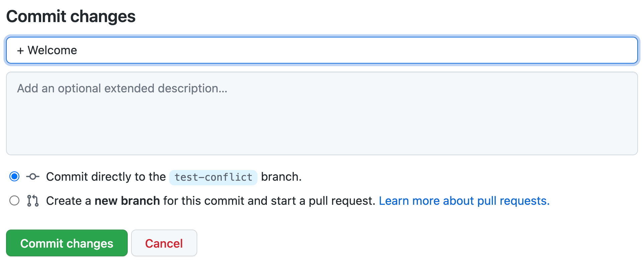Screen dimensions: 644x261
Task: Select the commit directly to branch radio button
Action: [x=14, y=176]
